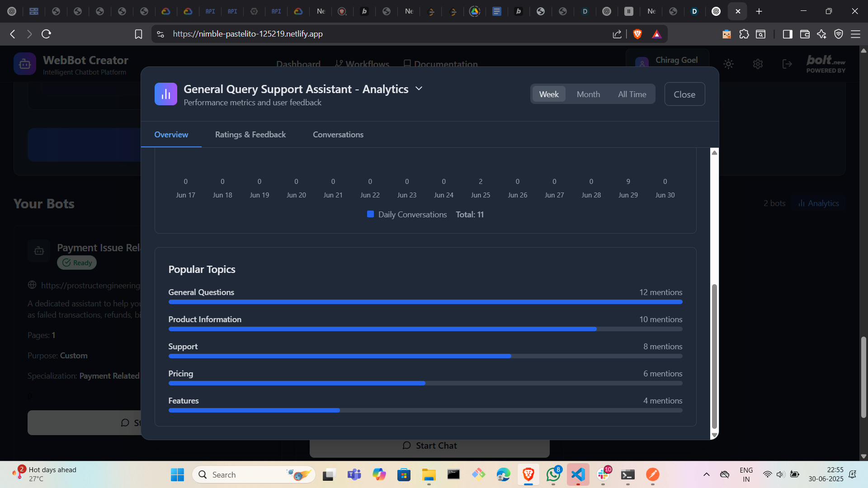Open settings gear icon in header
868x488 pixels.
tap(758, 64)
